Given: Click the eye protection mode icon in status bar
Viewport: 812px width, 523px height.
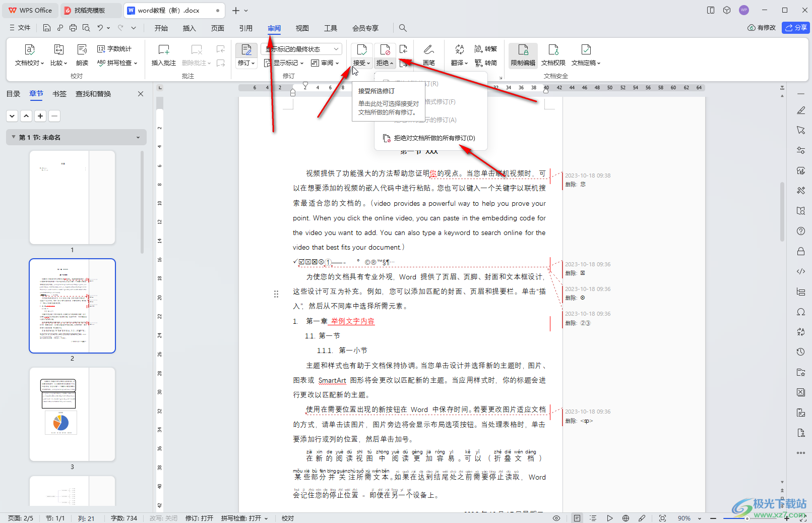Looking at the screenshot, I should tap(556, 518).
